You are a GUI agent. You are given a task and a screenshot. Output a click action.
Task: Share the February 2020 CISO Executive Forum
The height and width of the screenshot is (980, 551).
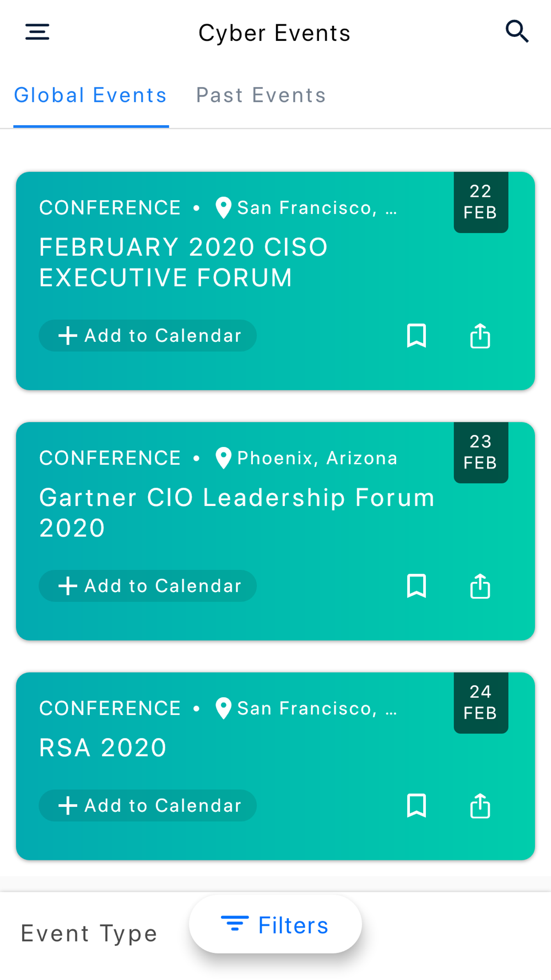[x=480, y=336]
